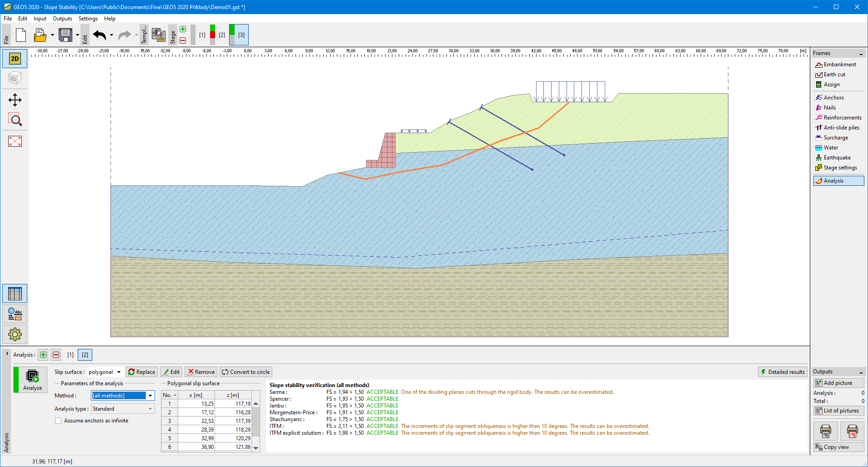Open the Input menu
868x467 pixels.
click(40, 19)
